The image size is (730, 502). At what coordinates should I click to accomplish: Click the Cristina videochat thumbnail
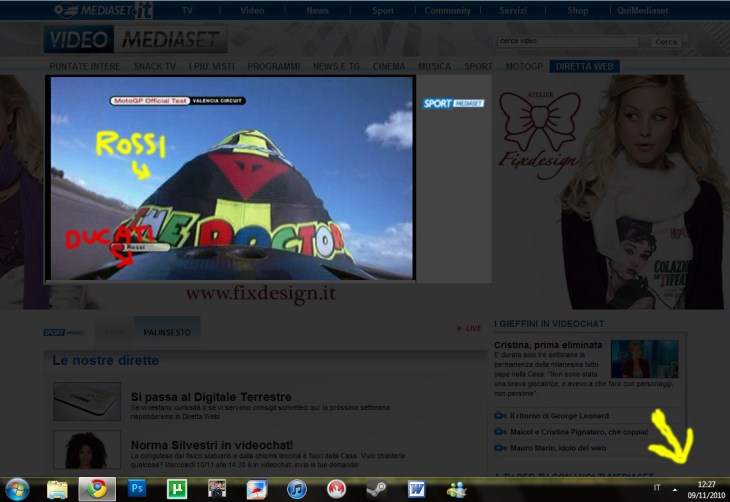(644, 359)
